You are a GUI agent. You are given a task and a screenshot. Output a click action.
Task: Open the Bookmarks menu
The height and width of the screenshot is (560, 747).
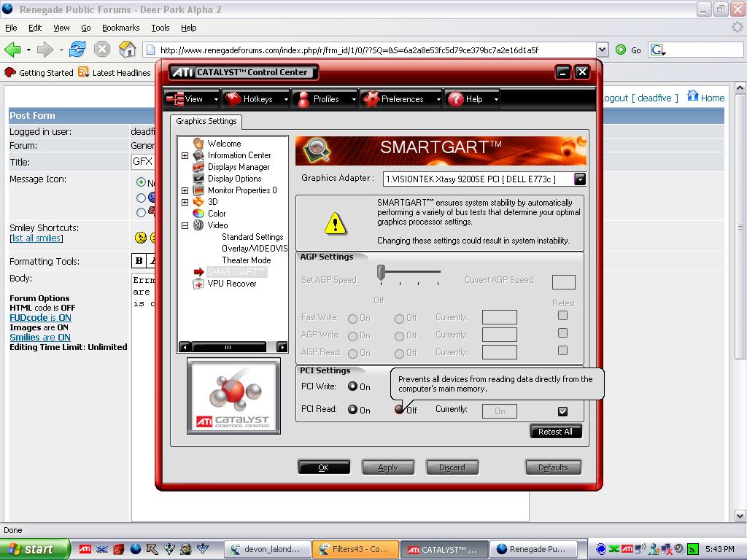(x=120, y=28)
